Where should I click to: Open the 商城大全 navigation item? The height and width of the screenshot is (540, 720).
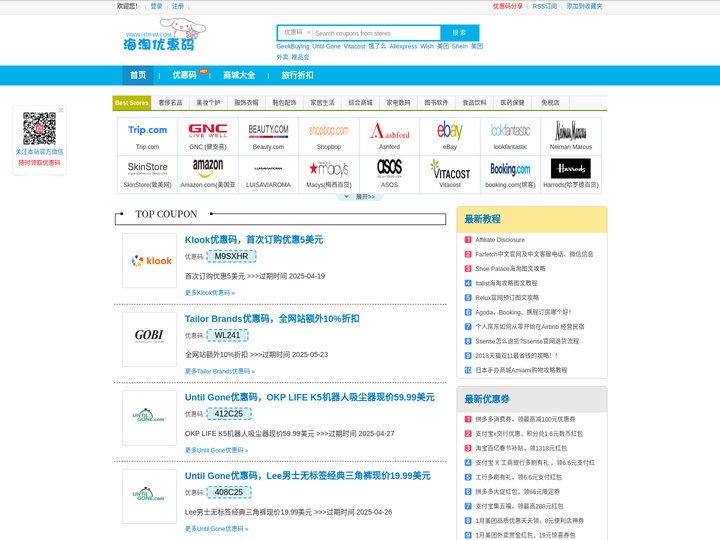[x=239, y=75]
